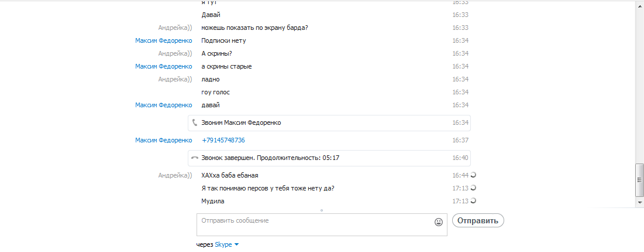This screenshot has width=644, height=252.
Task: Click the sending spinner on the персов message
Action: 473,188
